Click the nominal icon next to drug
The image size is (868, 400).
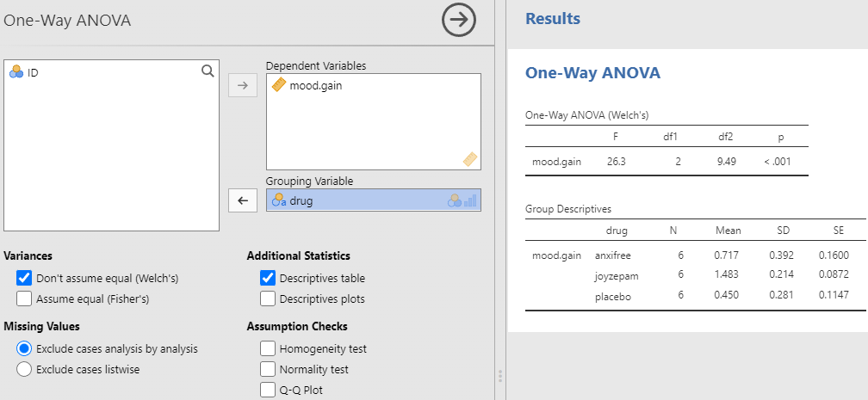[278, 200]
